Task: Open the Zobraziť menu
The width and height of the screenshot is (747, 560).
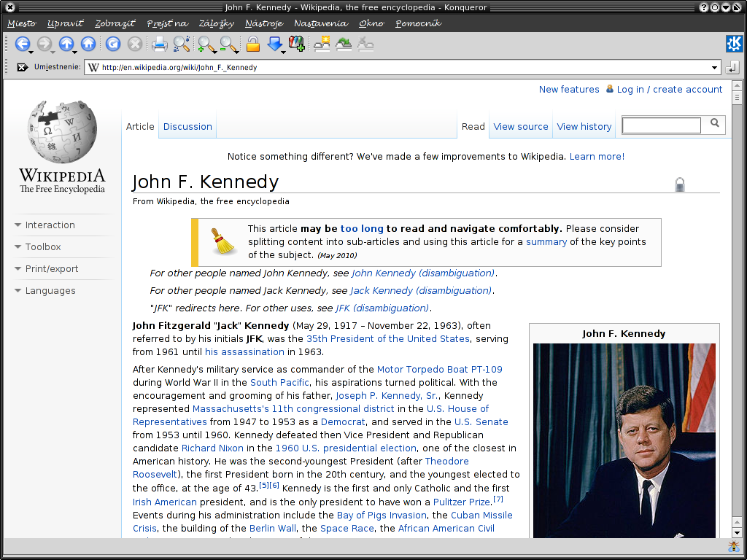Action: tap(115, 23)
